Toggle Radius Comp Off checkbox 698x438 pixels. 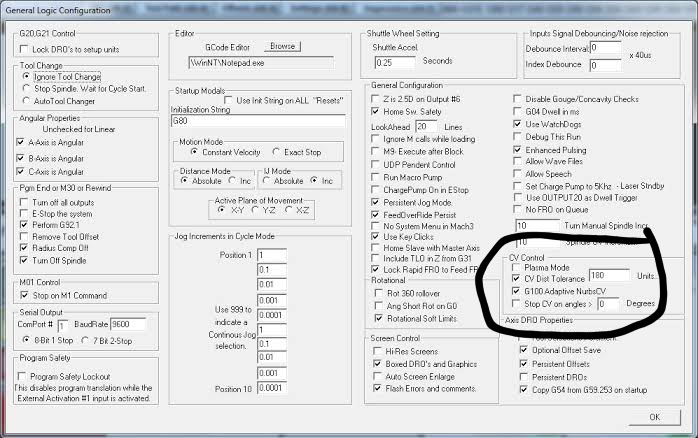point(24,247)
